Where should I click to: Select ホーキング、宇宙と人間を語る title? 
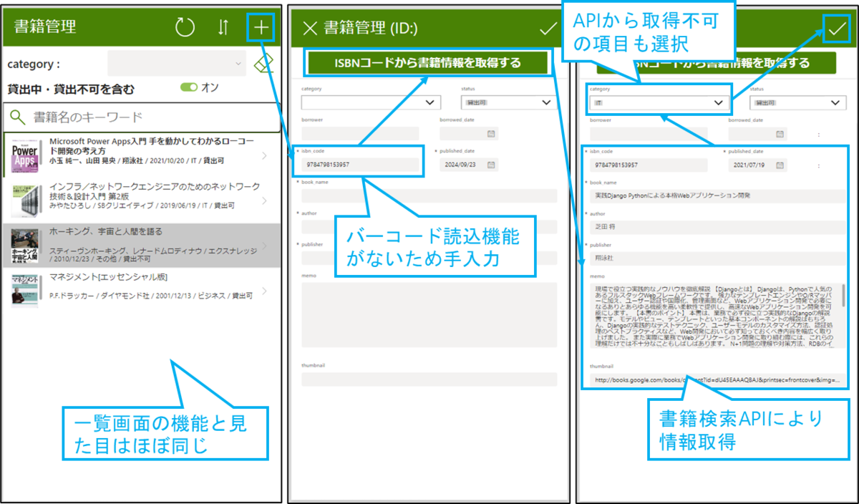click(106, 232)
